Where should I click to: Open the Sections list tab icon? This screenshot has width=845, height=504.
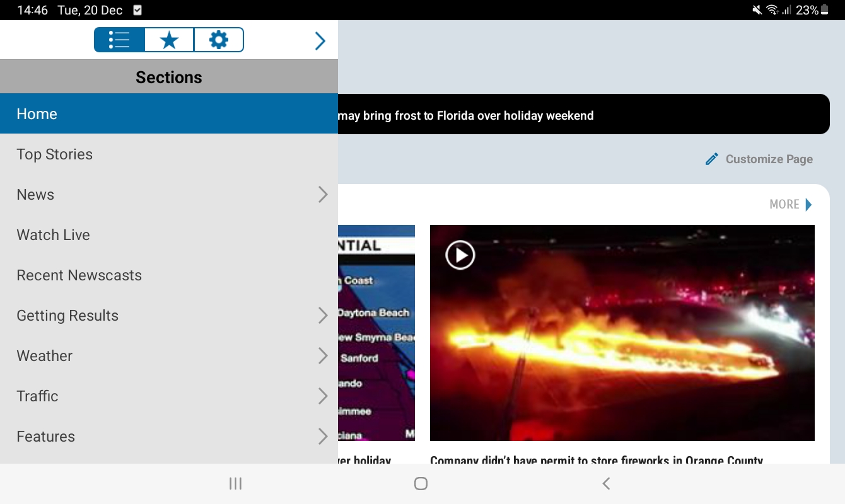click(119, 40)
